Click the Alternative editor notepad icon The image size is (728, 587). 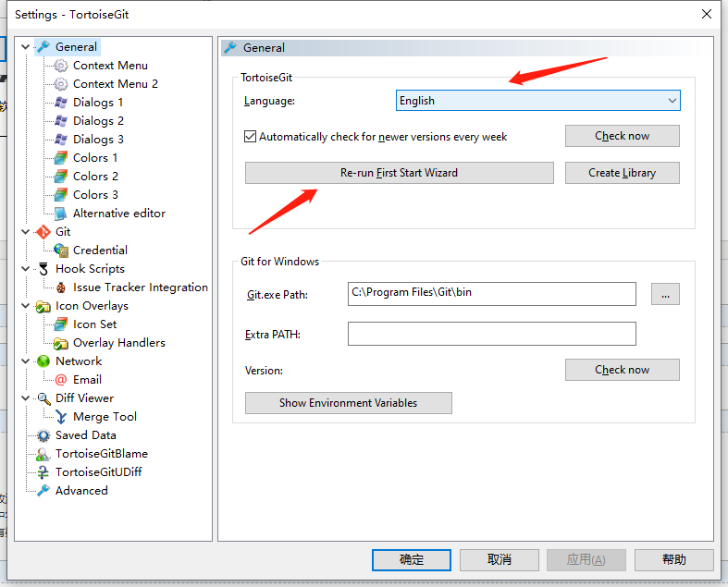61,214
